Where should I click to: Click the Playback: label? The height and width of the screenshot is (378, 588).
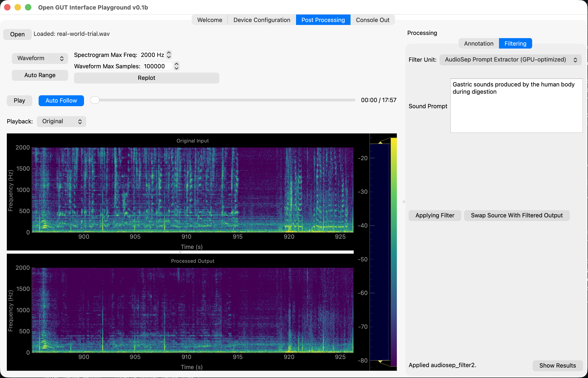pyautogui.click(x=20, y=121)
